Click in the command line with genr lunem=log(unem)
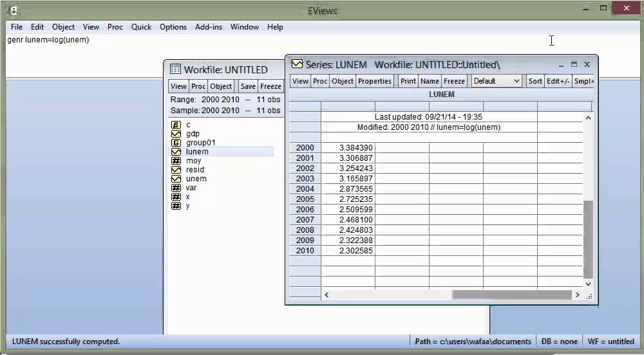The width and height of the screenshot is (644, 355). [x=48, y=40]
